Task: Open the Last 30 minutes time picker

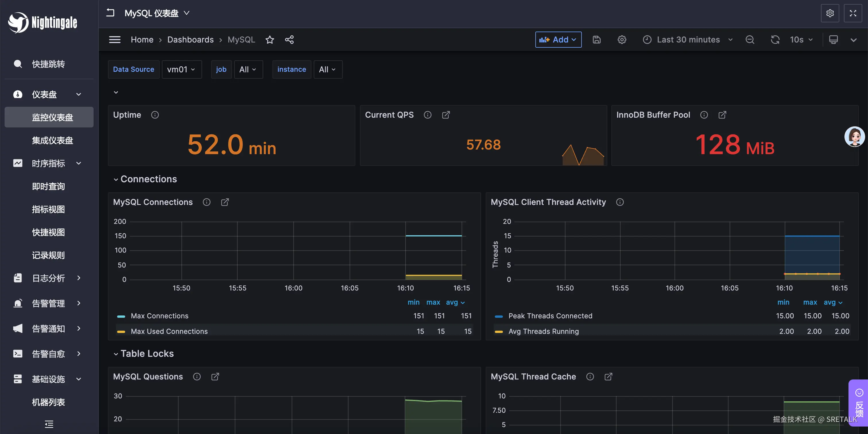Action: click(x=688, y=40)
